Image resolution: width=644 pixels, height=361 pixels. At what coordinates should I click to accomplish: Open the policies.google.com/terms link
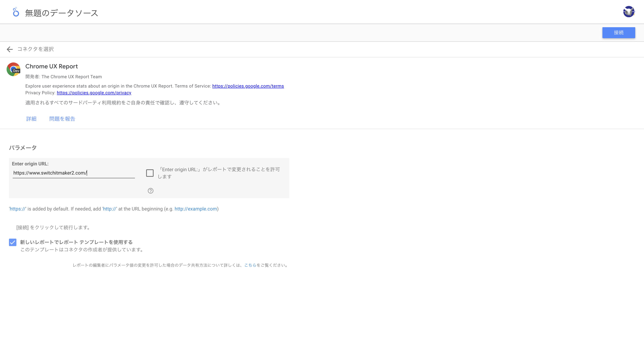click(x=248, y=86)
